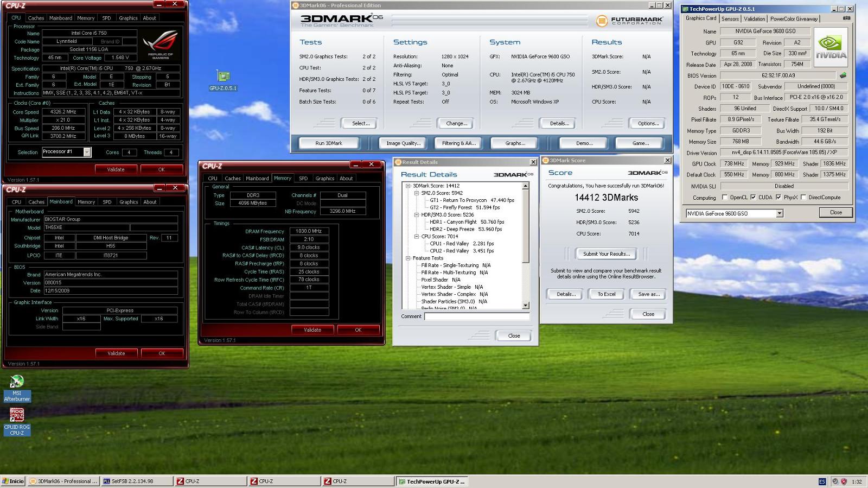Enable the OpenCL checkbox
Viewport: 868px width, 488px height.
coord(725,198)
